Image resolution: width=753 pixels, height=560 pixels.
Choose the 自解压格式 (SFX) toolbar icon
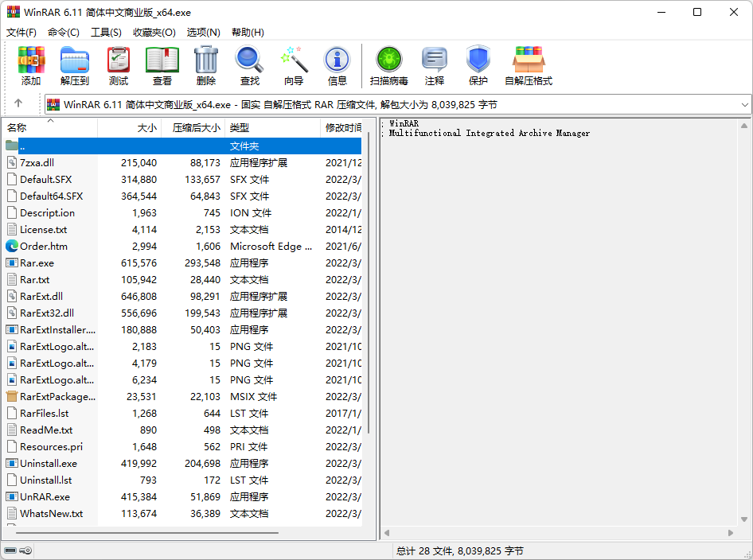point(529,60)
